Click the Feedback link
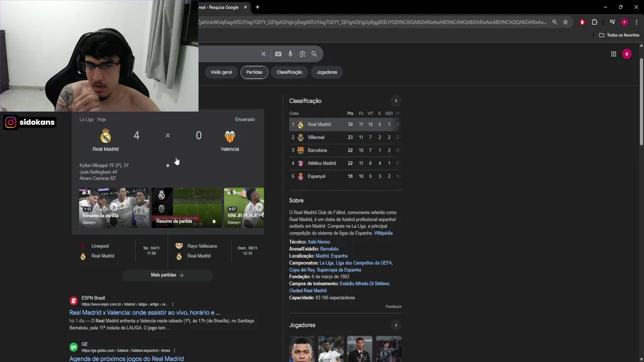Screen dimensions: 644x362 [393, 307]
